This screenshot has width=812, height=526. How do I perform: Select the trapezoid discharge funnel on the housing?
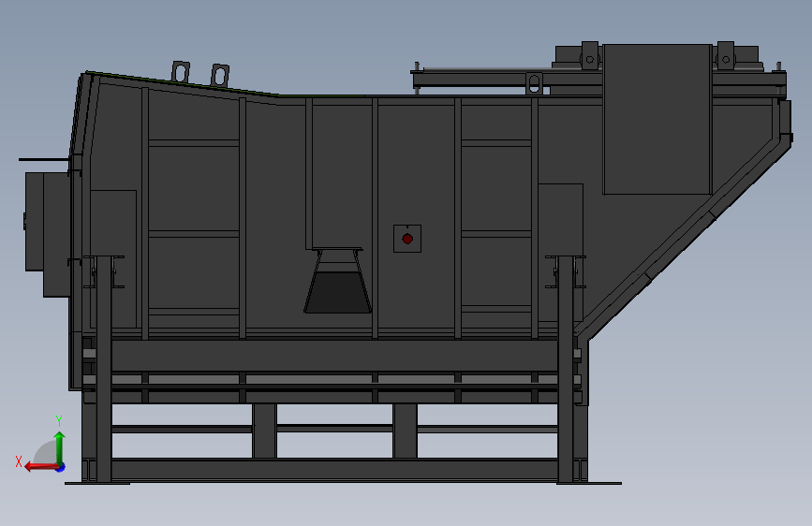point(338,281)
